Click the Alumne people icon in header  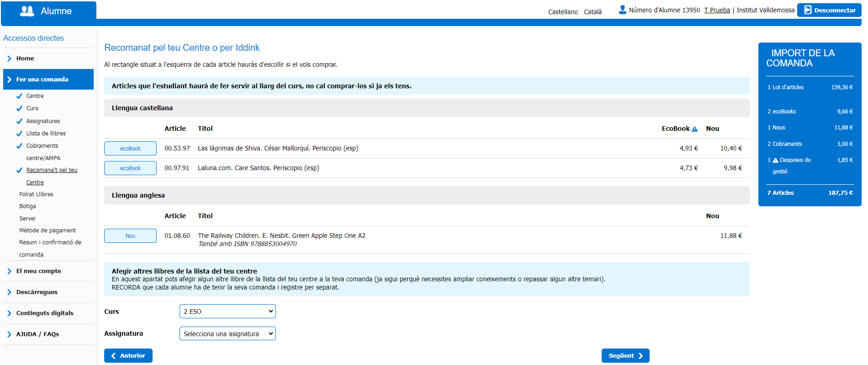[27, 11]
